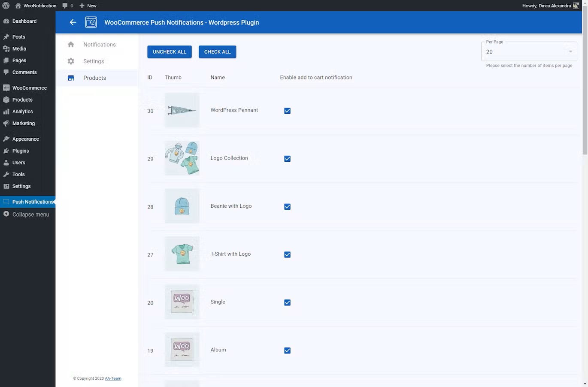The image size is (588, 387).
Task: Click the WordPress Settings sliders icon
Action: (6, 186)
